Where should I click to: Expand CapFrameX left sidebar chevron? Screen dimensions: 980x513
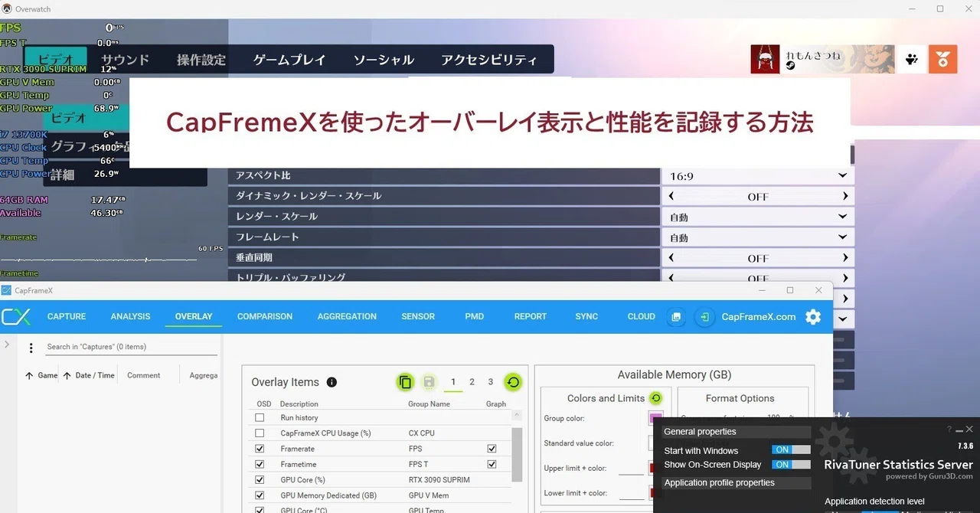click(x=7, y=345)
